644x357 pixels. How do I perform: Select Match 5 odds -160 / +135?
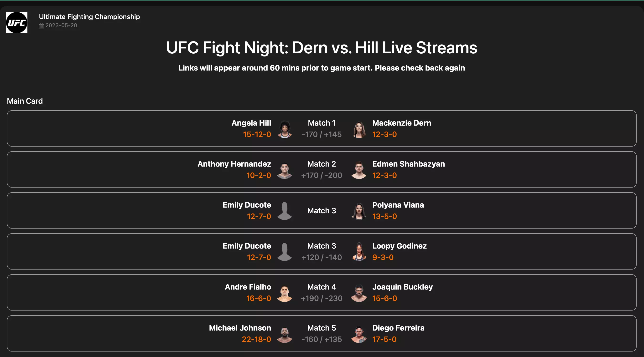pos(322,339)
